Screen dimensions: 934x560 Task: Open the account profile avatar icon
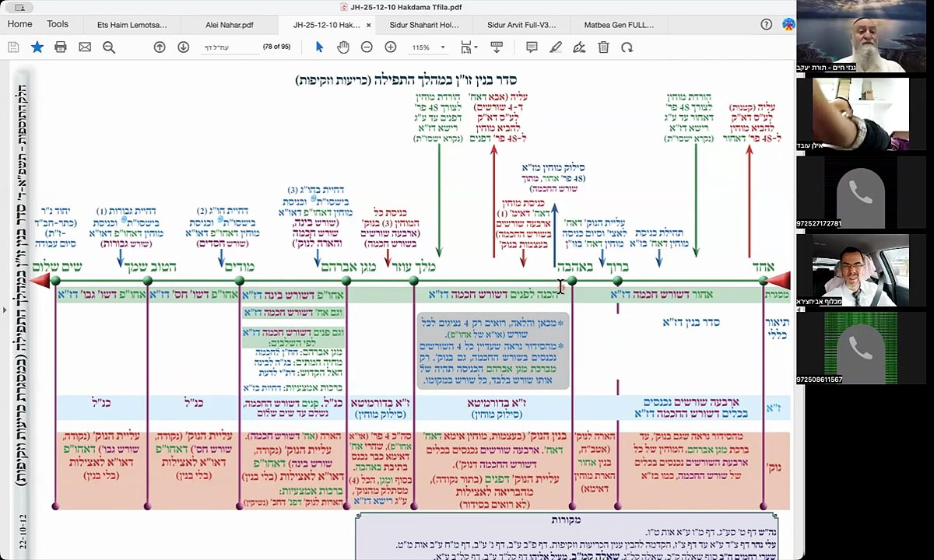pos(787,24)
